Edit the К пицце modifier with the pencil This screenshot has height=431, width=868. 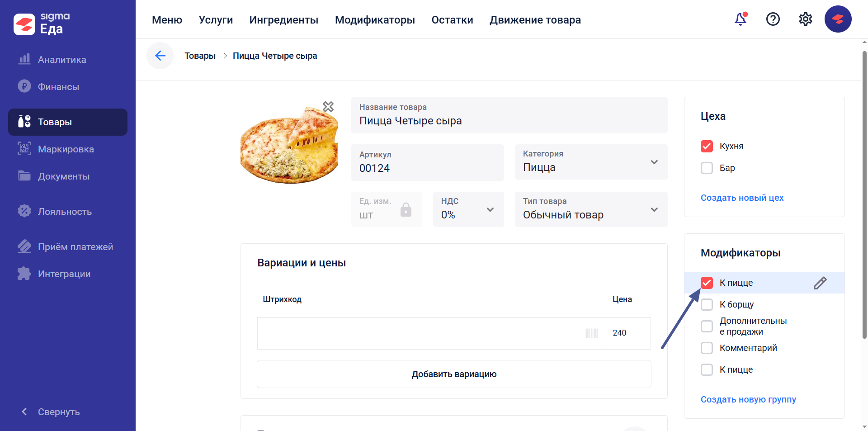820,283
